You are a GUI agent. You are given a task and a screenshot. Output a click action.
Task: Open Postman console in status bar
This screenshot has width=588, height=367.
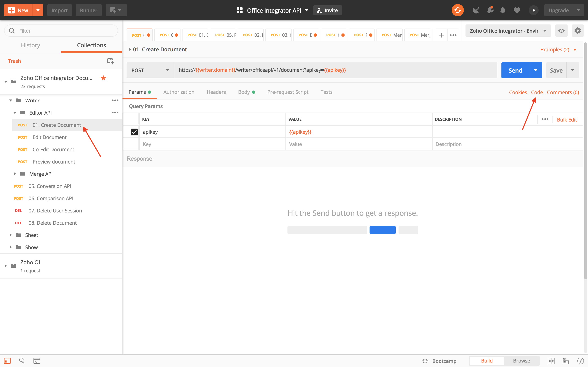tap(37, 361)
